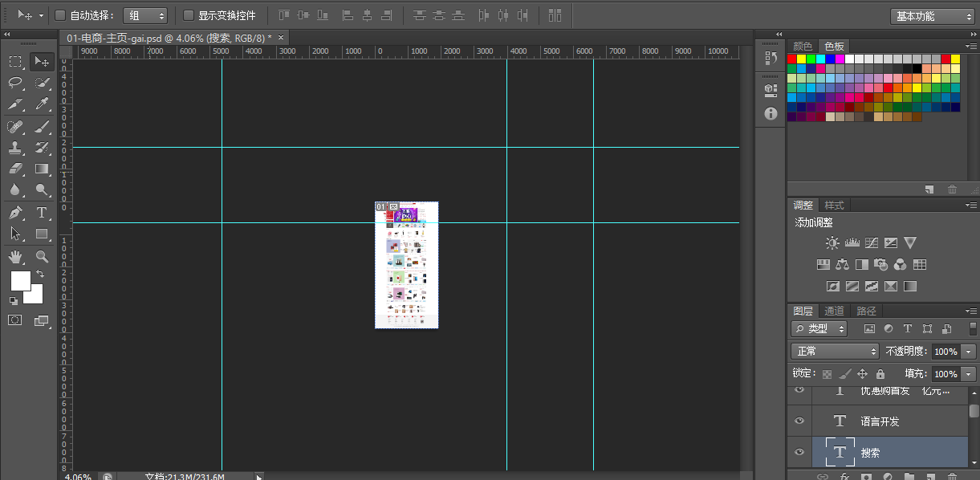Select the Pen tool
The image size is (980, 480).
pyautogui.click(x=15, y=213)
